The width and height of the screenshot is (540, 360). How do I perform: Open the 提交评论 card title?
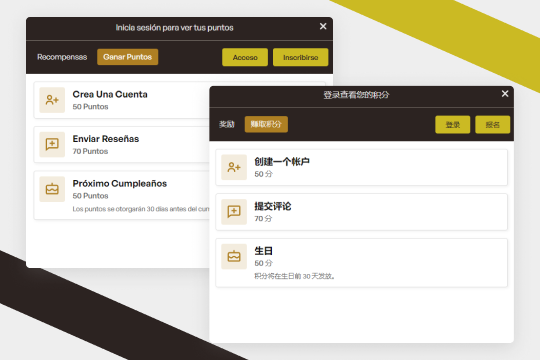[x=273, y=206]
